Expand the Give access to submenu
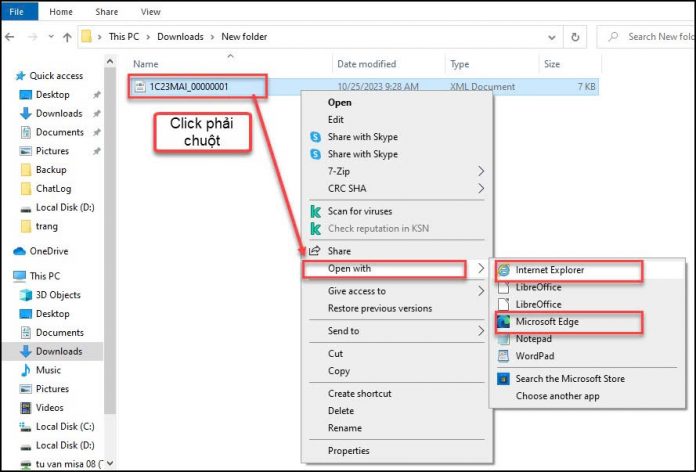 [x=481, y=291]
